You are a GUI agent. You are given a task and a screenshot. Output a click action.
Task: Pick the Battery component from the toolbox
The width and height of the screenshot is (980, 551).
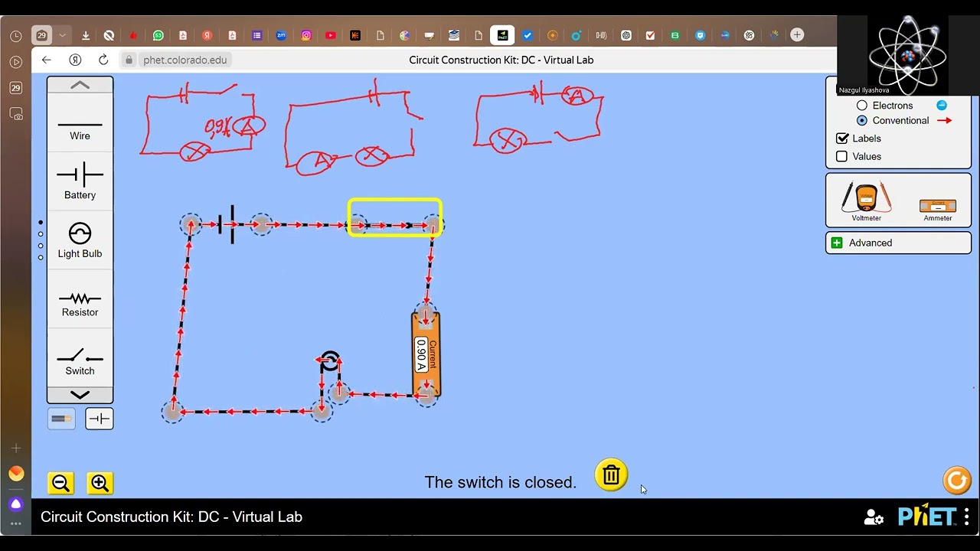(80, 181)
